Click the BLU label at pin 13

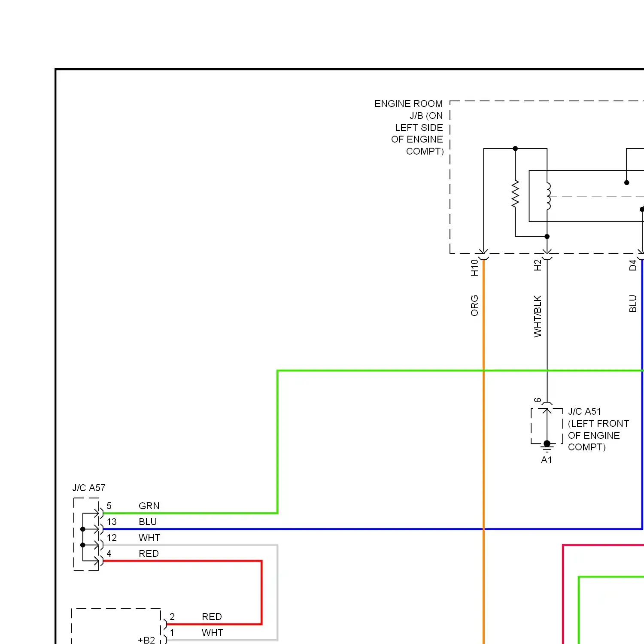pyautogui.click(x=148, y=522)
